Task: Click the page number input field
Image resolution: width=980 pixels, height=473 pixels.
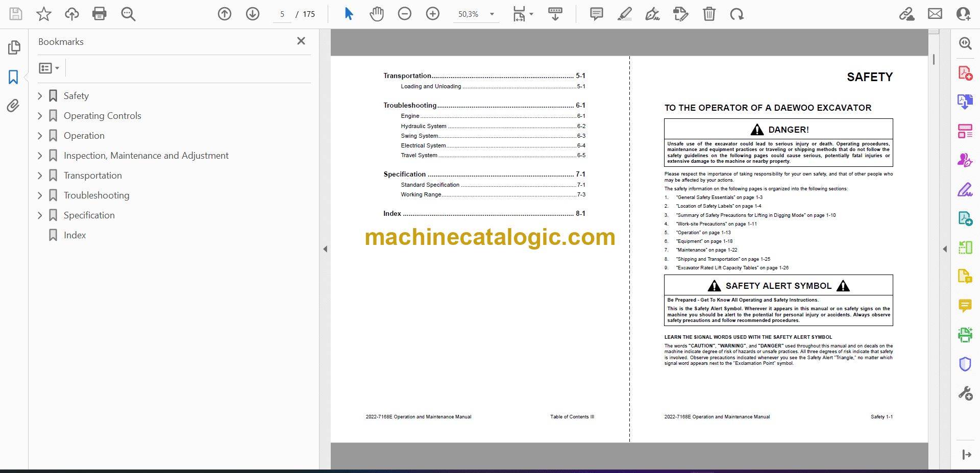Action: [x=282, y=14]
